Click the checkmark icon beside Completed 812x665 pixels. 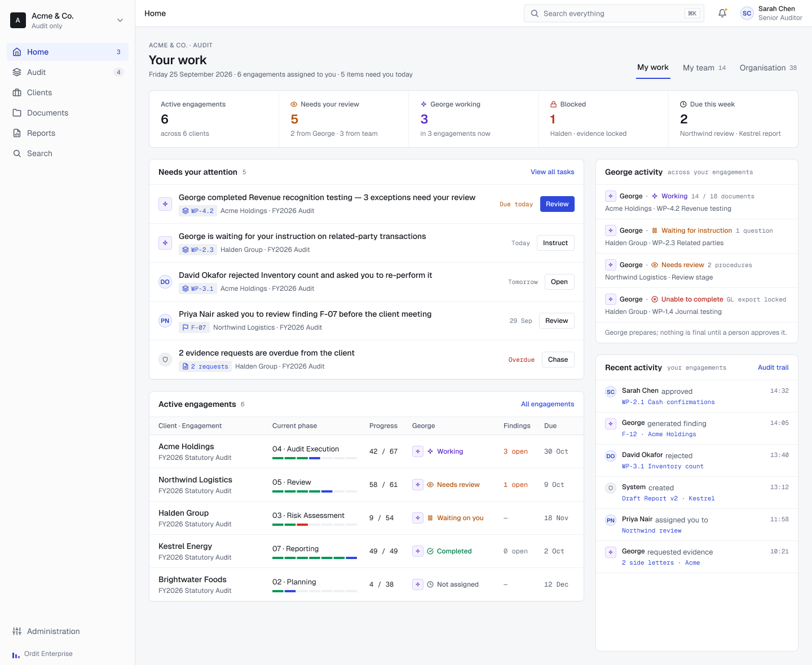click(430, 551)
